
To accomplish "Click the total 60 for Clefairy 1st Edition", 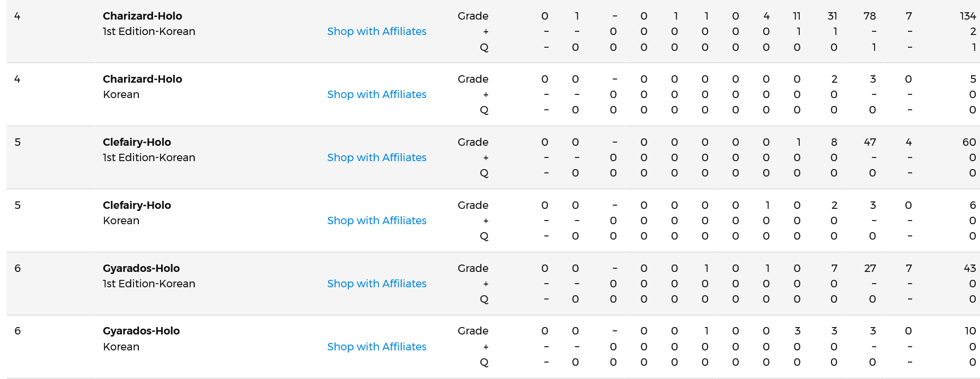I will pos(969,142).
